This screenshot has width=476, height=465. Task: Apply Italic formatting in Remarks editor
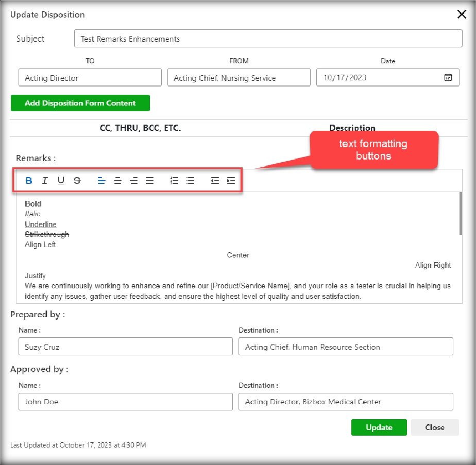(45, 181)
